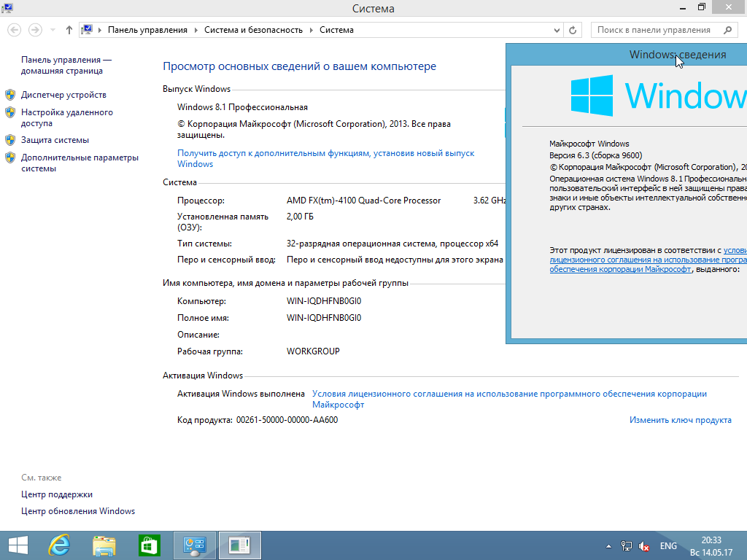Open breadcrumb 'Система и безопасность'
747x560 pixels.
click(x=253, y=30)
